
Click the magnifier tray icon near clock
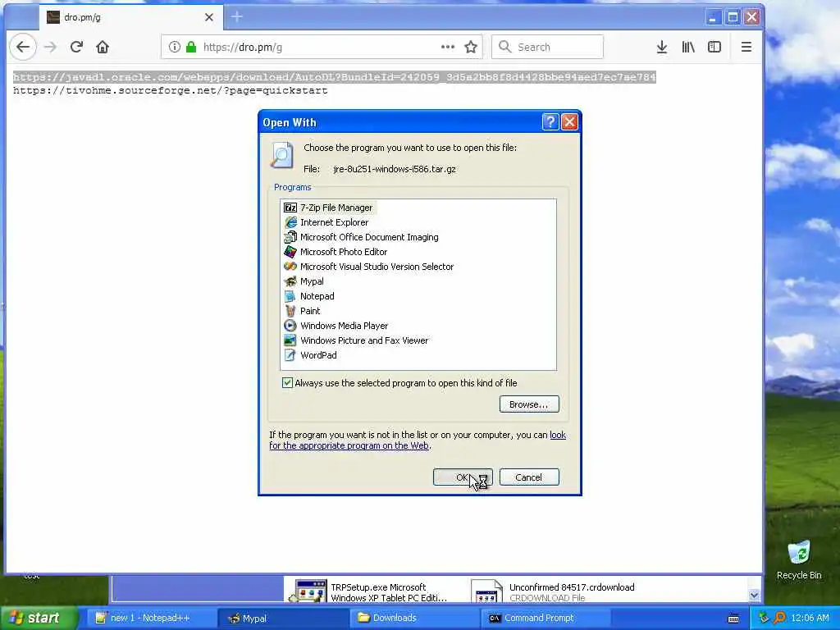tap(779, 618)
